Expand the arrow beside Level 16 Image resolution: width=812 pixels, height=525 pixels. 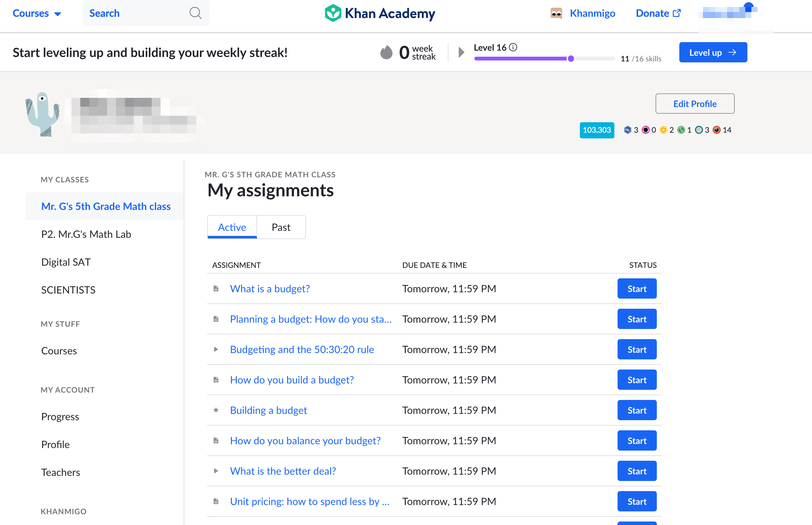[x=461, y=52]
